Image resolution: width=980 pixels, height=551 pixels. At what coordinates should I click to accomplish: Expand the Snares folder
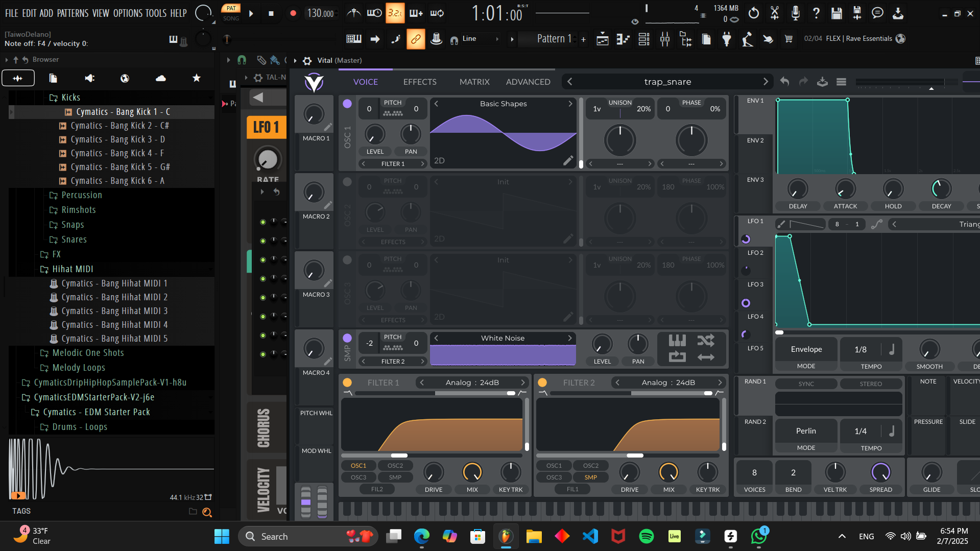click(x=74, y=239)
